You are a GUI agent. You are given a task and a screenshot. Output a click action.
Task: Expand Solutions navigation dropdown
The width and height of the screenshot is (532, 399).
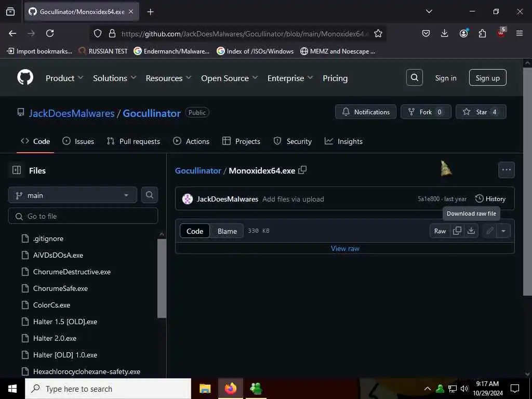tap(115, 78)
